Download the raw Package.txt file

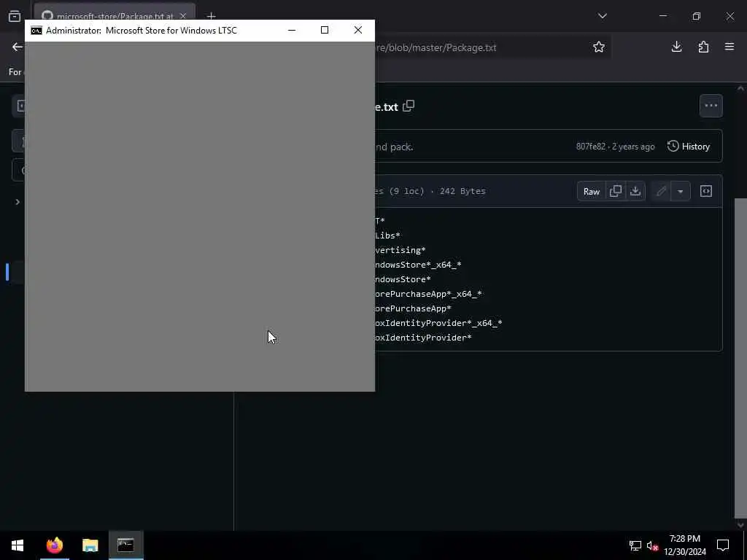tap(635, 192)
